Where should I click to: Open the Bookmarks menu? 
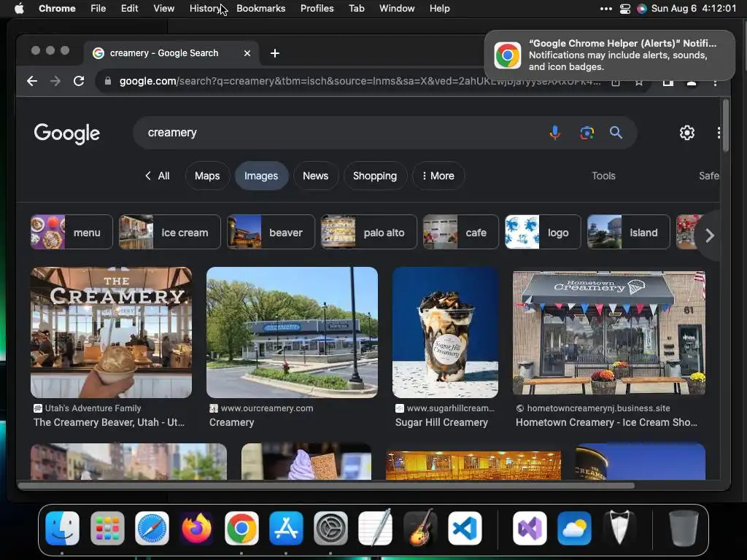(x=260, y=9)
